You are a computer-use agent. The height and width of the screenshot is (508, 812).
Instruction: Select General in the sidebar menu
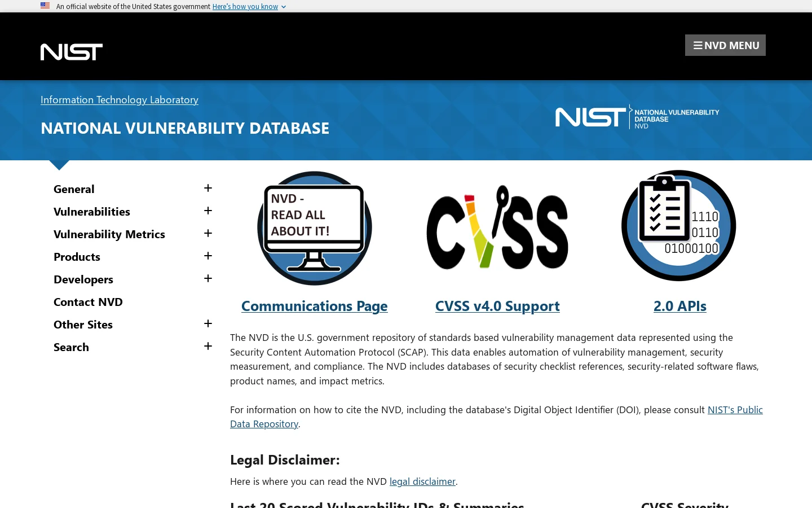click(x=74, y=189)
